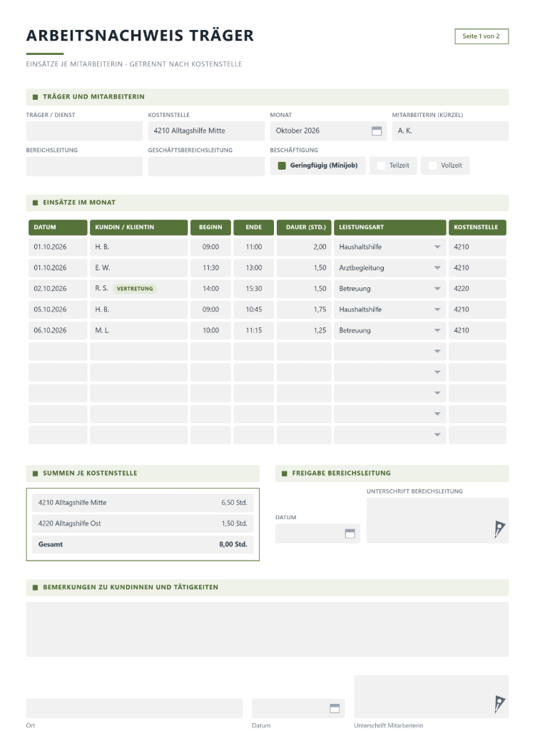535x756 pixels.
Task: Click Kundin cell showing M. L.
Action: click(139, 330)
